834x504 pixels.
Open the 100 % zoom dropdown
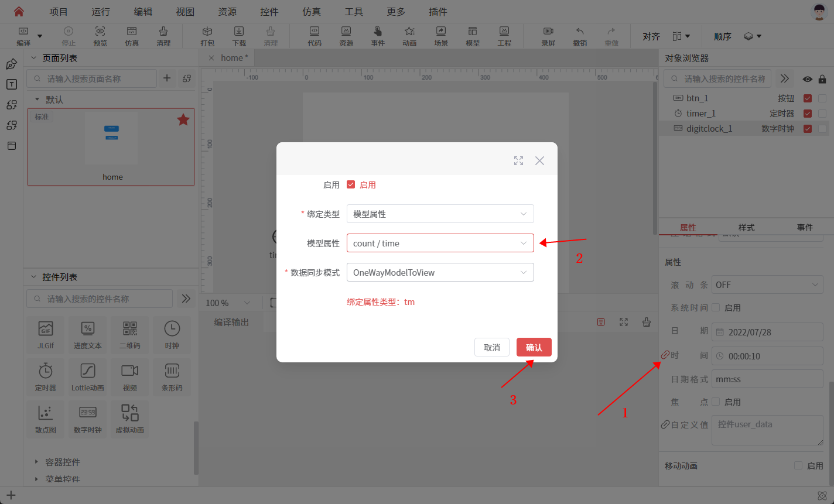(x=228, y=303)
